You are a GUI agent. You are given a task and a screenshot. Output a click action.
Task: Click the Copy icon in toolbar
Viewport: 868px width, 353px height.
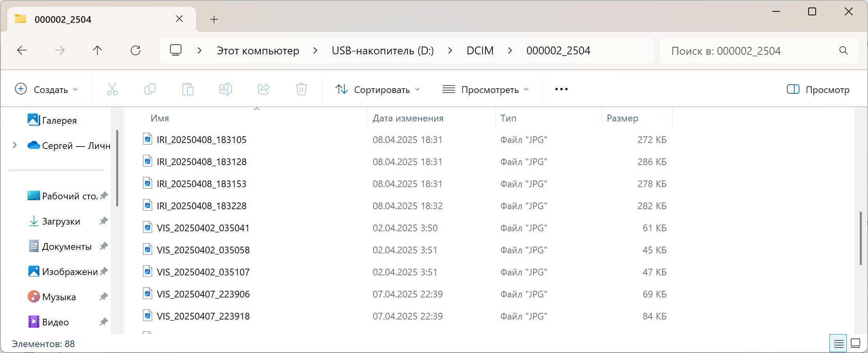click(150, 89)
